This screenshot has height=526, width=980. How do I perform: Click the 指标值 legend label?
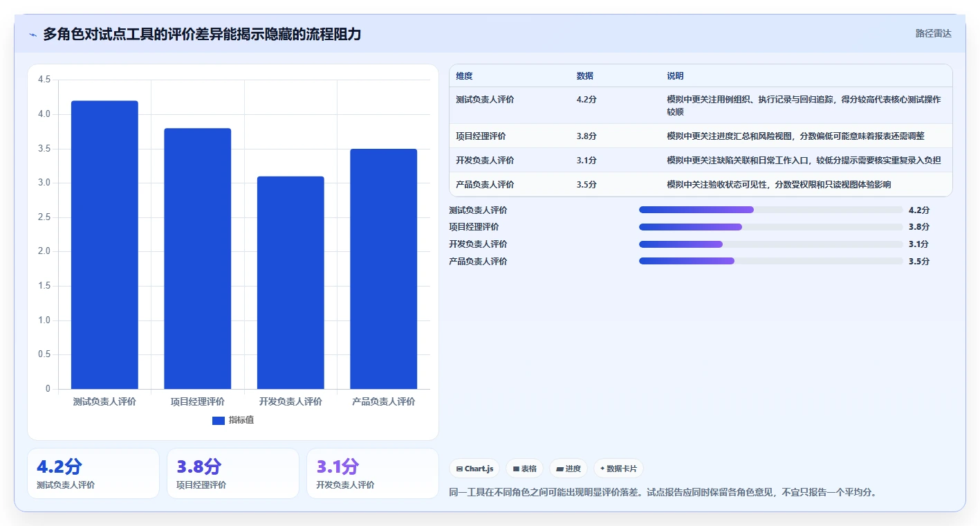tap(241, 420)
